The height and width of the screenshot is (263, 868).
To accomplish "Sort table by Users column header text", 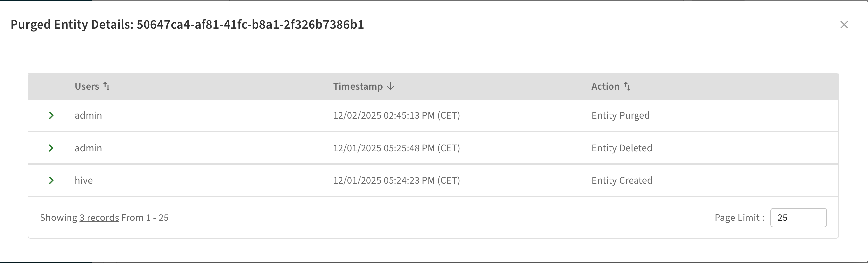I will [x=87, y=86].
